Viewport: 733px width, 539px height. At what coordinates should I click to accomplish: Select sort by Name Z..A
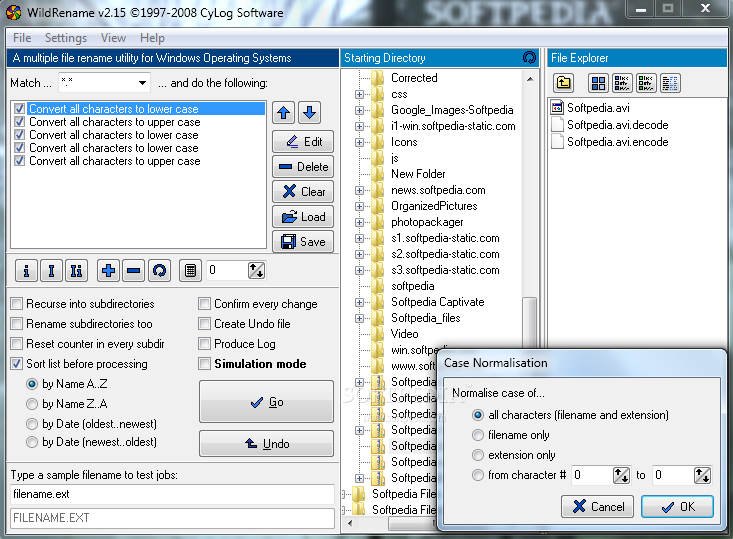coord(32,404)
